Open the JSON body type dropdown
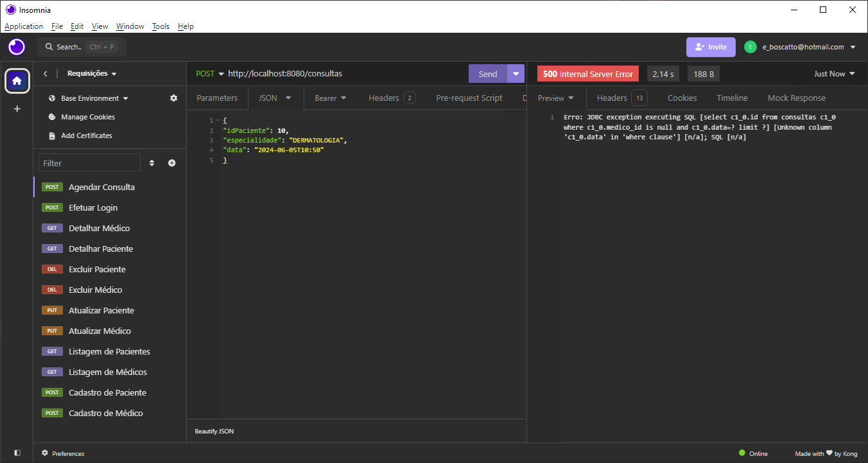Image resolution: width=868 pixels, height=463 pixels. (x=275, y=98)
